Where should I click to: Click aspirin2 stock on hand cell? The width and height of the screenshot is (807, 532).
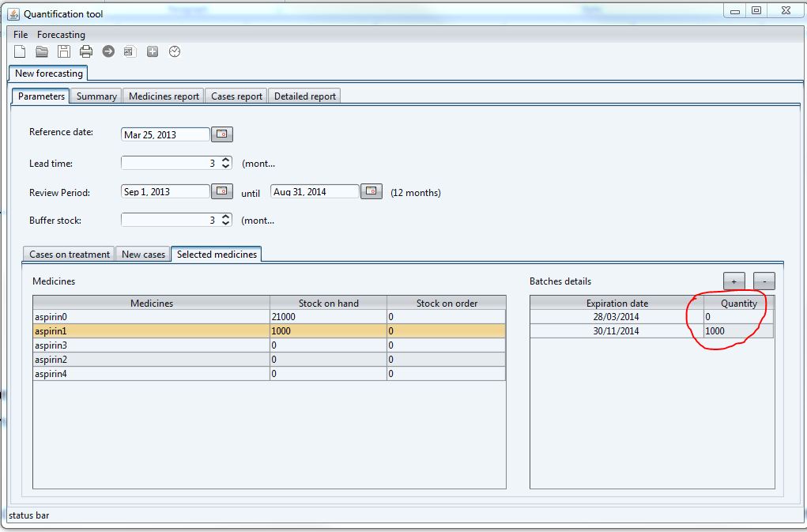328,360
